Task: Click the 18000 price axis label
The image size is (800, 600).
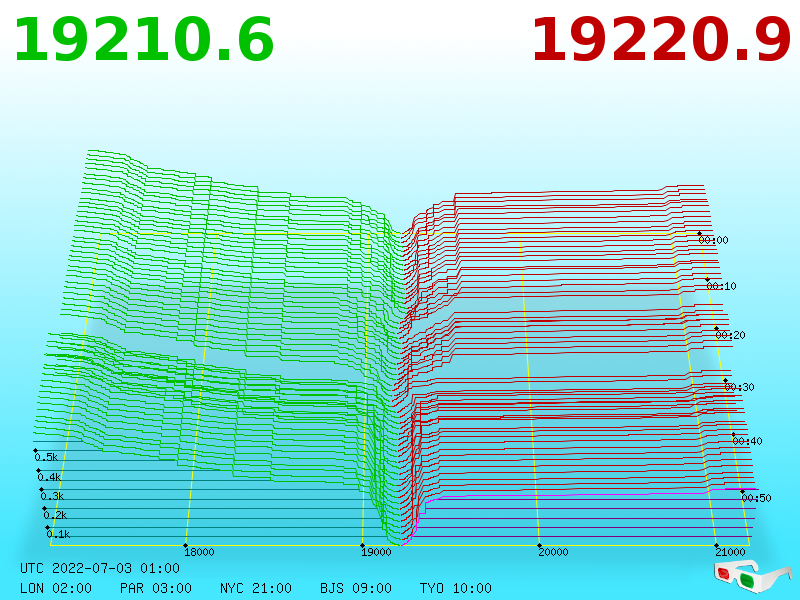Action: click(199, 552)
